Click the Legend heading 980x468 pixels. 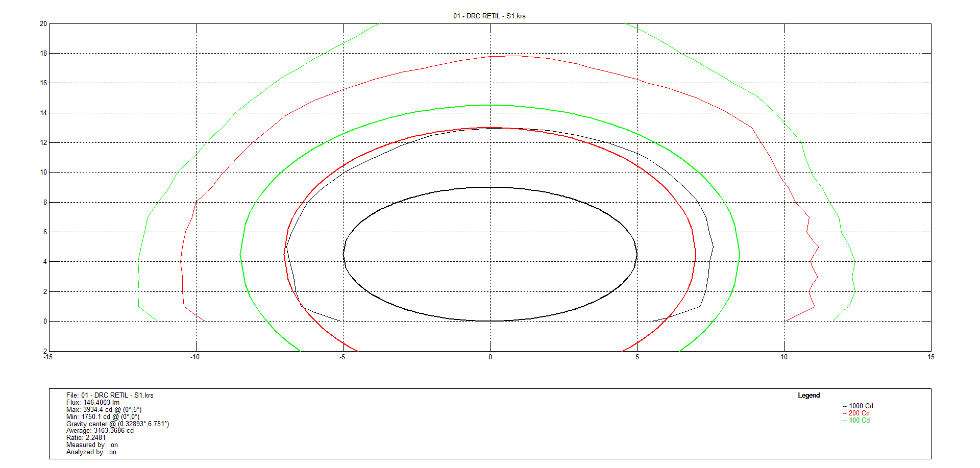808,396
